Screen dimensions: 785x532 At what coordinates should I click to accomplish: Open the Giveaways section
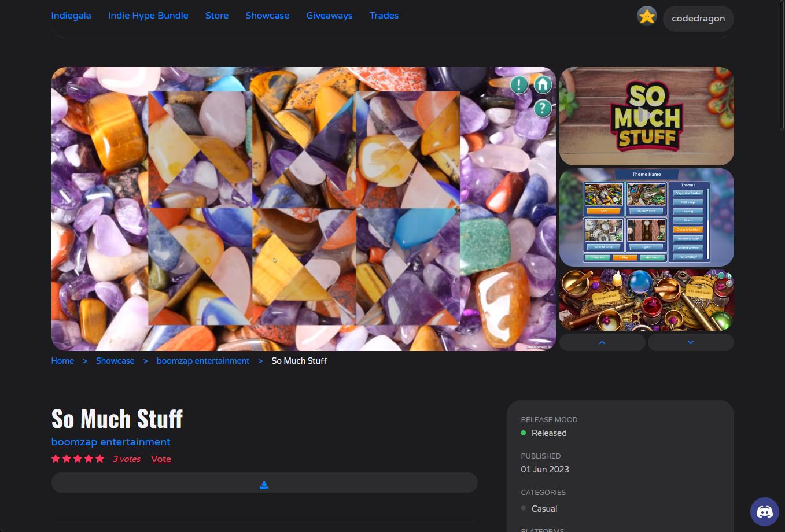click(329, 16)
